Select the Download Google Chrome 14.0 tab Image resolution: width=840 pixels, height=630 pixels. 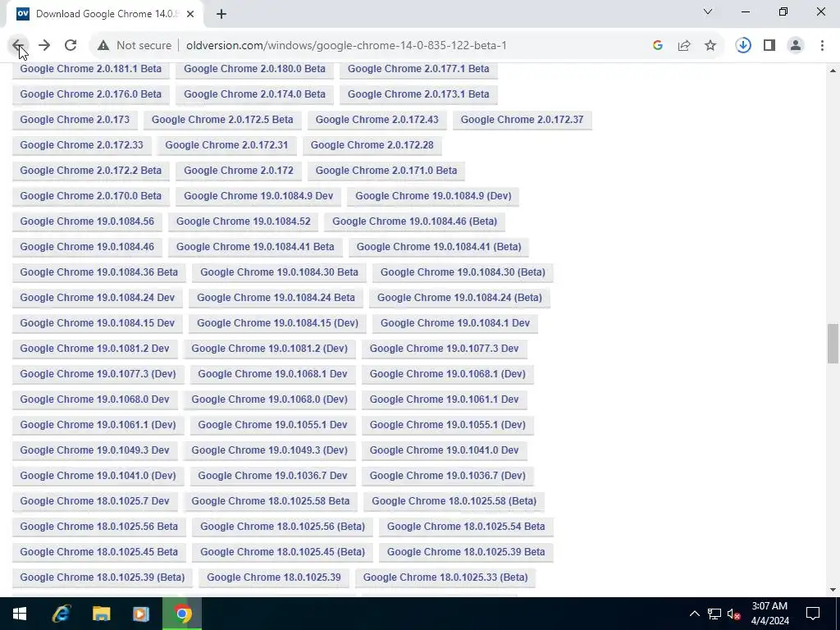(x=104, y=14)
